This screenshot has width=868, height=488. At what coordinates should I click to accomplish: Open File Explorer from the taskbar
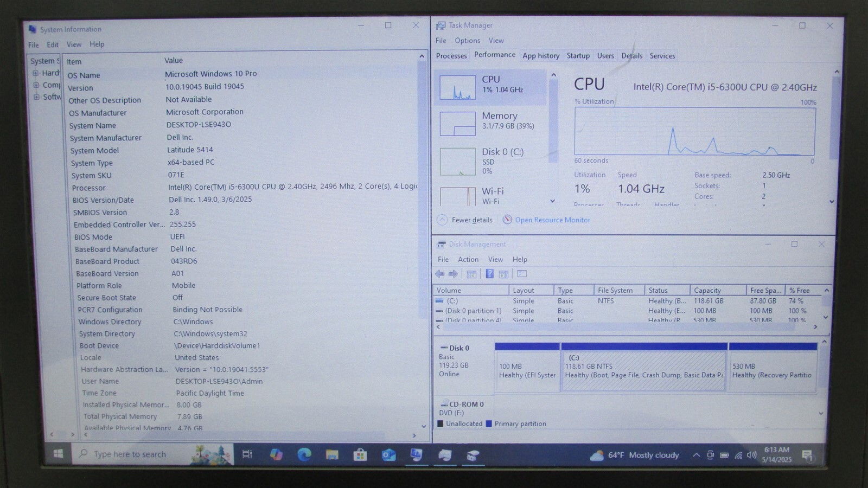332,455
